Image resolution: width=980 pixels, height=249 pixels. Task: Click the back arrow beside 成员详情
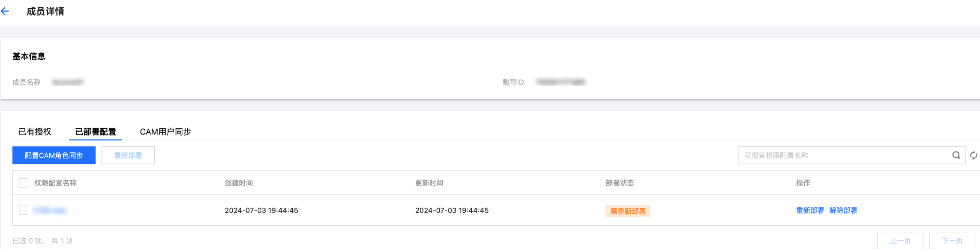click(x=6, y=12)
